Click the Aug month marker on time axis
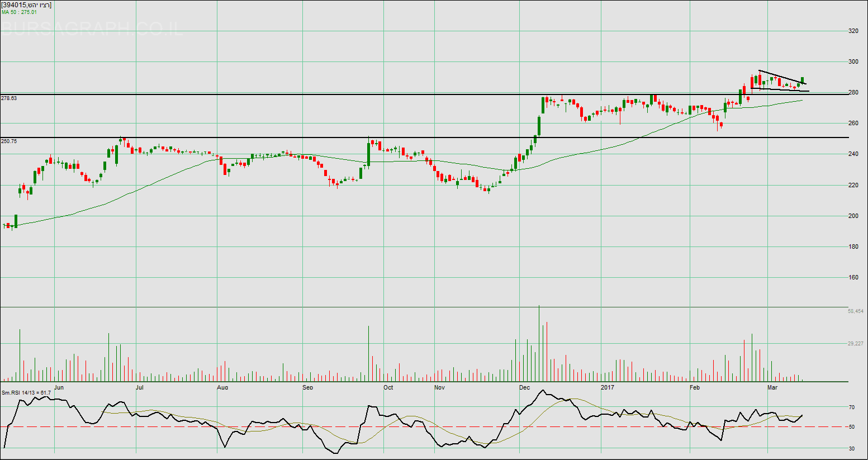This screenshot has width=868, height=460. click(222, 387)
